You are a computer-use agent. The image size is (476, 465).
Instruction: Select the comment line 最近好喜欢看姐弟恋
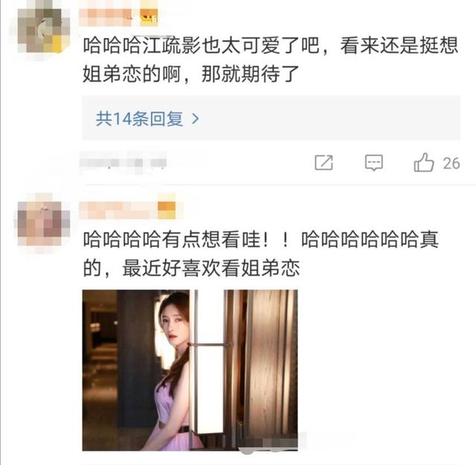click(211, 268)
